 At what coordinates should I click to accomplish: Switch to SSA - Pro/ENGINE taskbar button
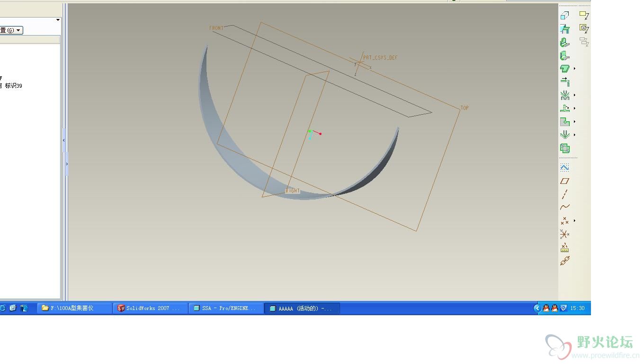pyautogui.click(x=226, y=308)
